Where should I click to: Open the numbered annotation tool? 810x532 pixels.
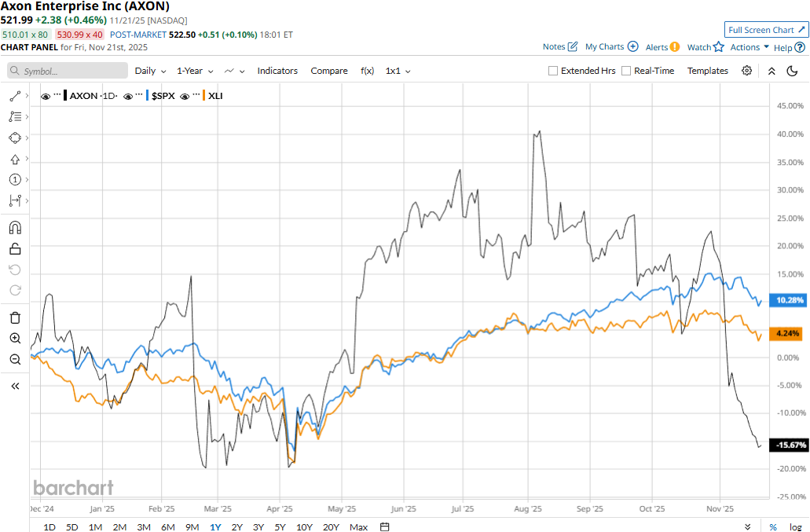tap(15, 180)
